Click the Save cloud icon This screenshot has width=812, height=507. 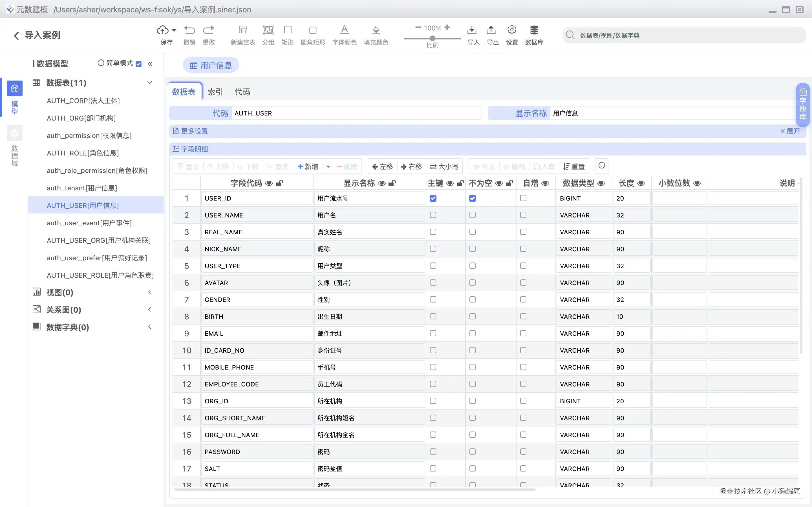click(163, 30)
